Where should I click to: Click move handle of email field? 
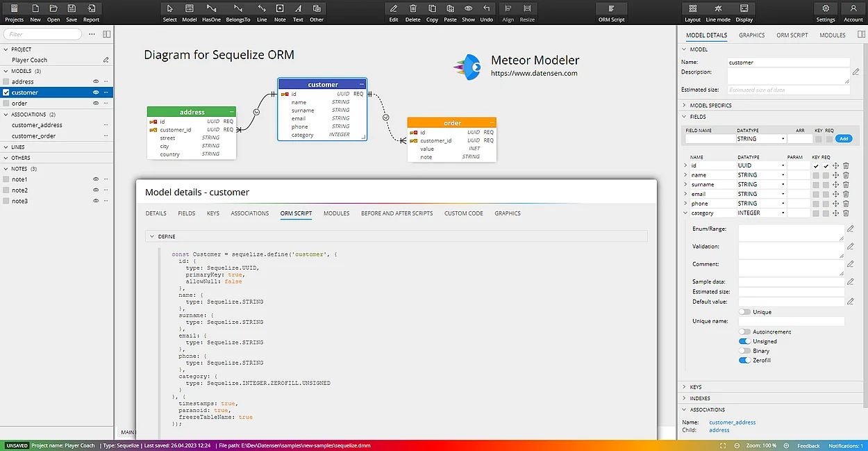coord(836,194)
